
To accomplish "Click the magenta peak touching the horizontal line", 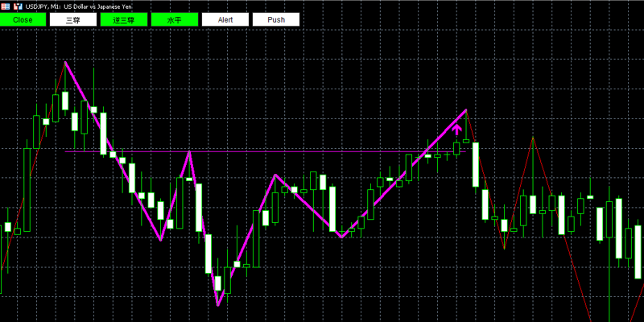I will (189, 151).
